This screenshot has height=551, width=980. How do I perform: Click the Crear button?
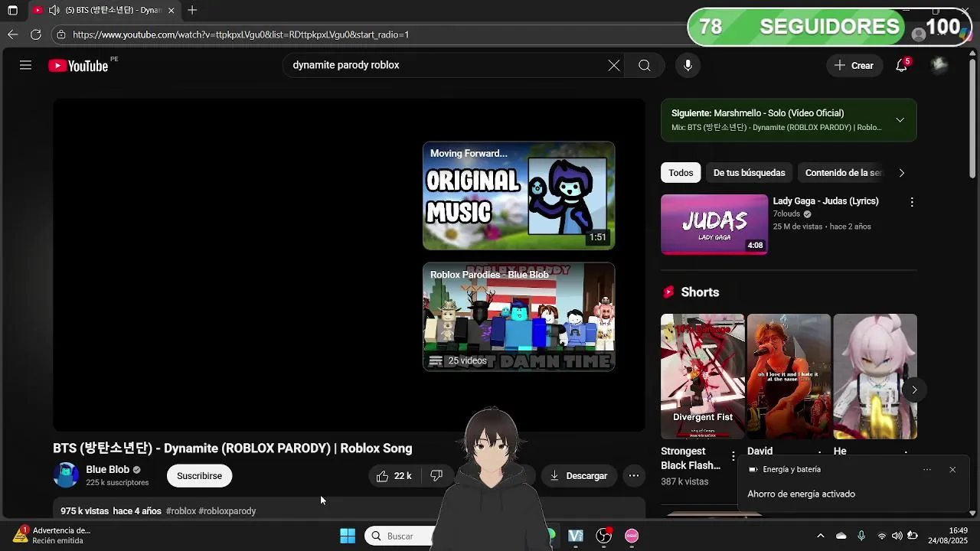click(x=854, y=66)
